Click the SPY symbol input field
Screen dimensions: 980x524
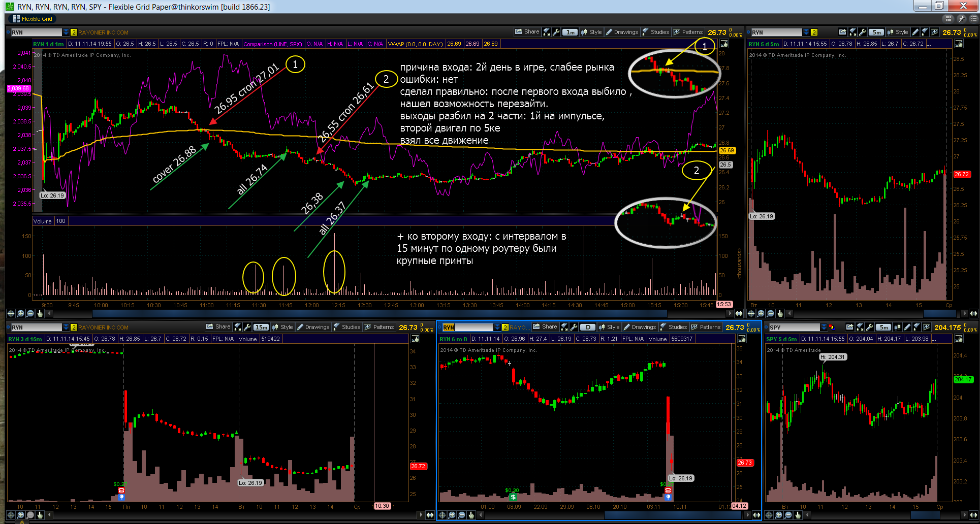794,327
